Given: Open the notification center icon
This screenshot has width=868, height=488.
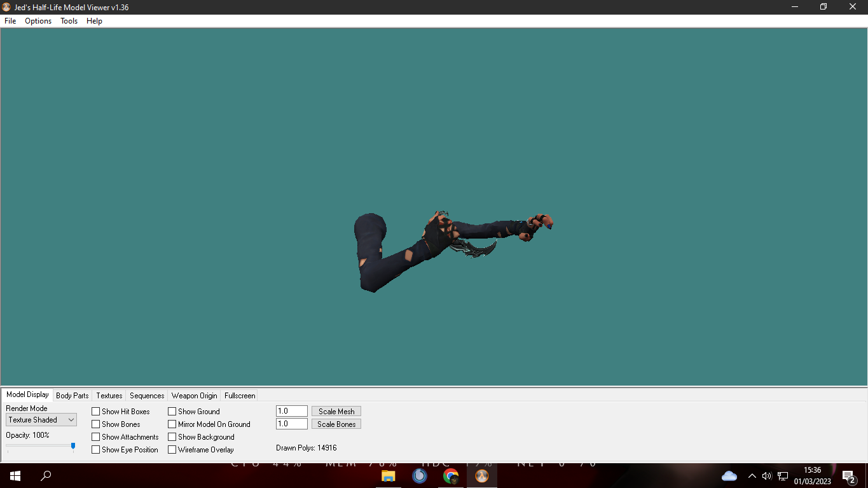Looking at the screenshot, I should click(848, 476).
